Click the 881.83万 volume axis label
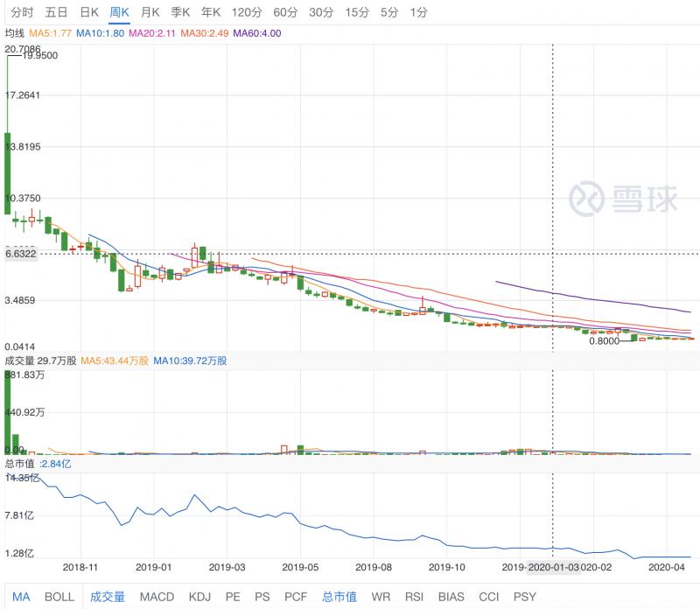Image resolution: width=700 pixels, height=609 pixels. point(24,375)
